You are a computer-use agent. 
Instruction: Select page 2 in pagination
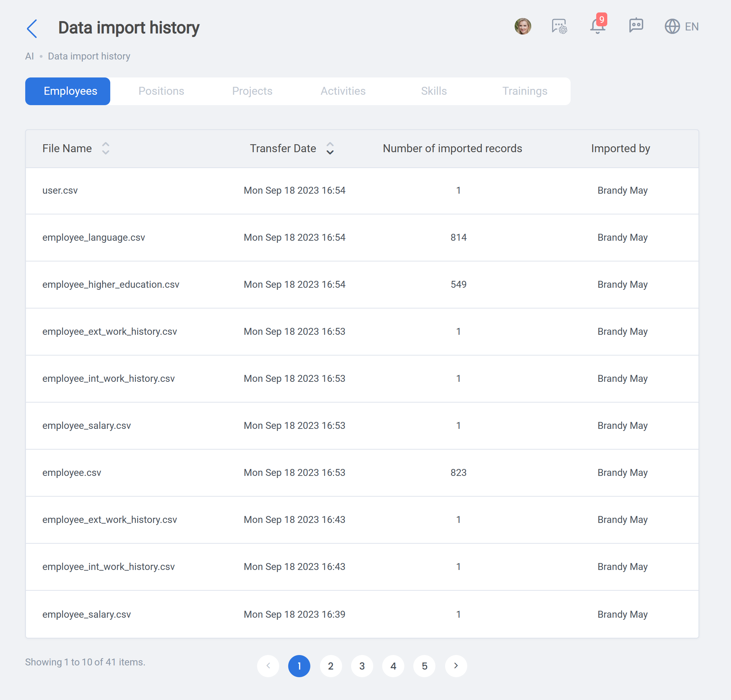[x=330, y=666]
